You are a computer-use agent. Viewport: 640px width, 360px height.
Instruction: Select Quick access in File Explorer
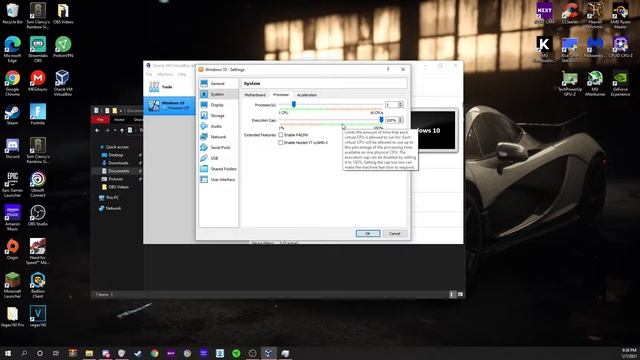coord(116,147)
